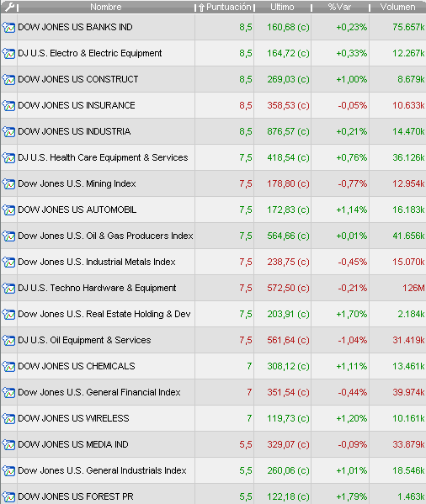Select row name DOW JONES US MEDIA IND
This screenshot has width=426, height=504.
[73, 444]
